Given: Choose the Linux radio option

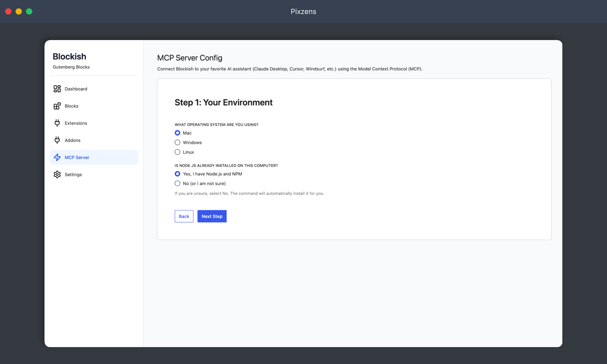Looking at the screenshot, I should (x=177, y=152).
